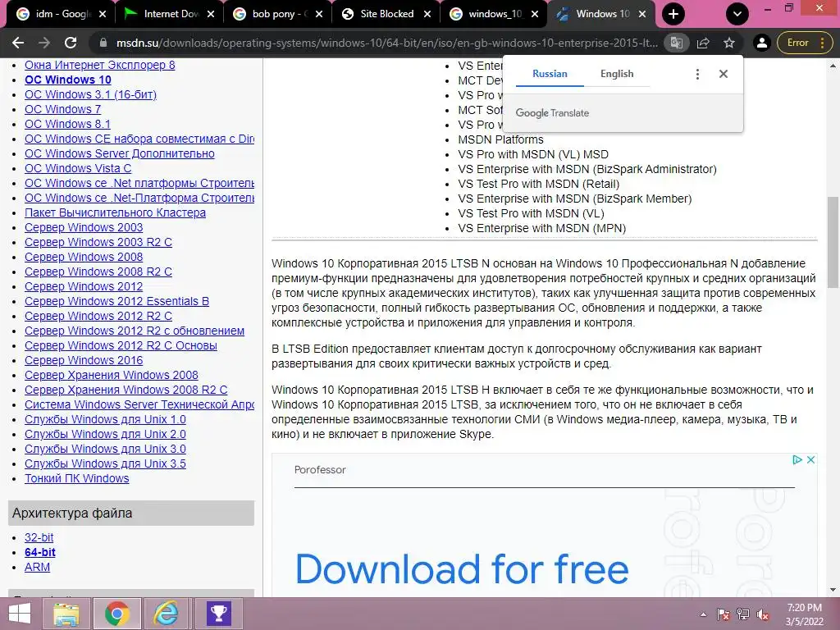Open link 'Окна Интернет Эксплорер 8'
The image size is (840, 630).
coord(99,65)
